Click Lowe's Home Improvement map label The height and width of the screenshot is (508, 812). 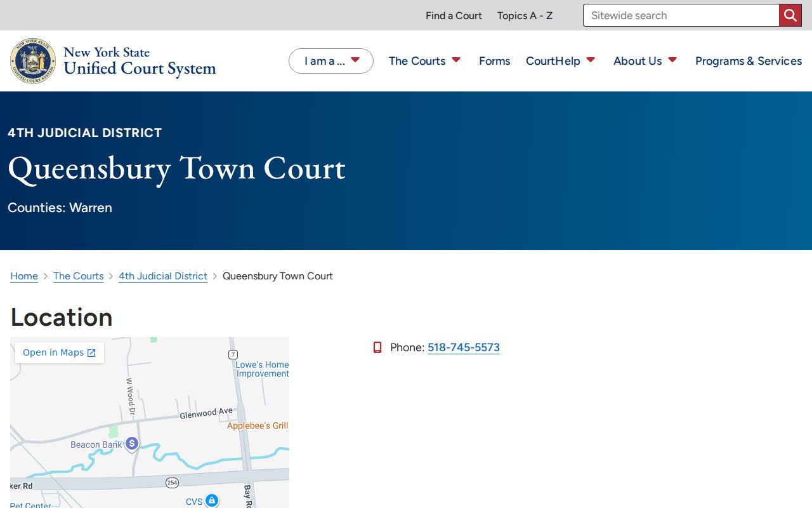point(262,369)
